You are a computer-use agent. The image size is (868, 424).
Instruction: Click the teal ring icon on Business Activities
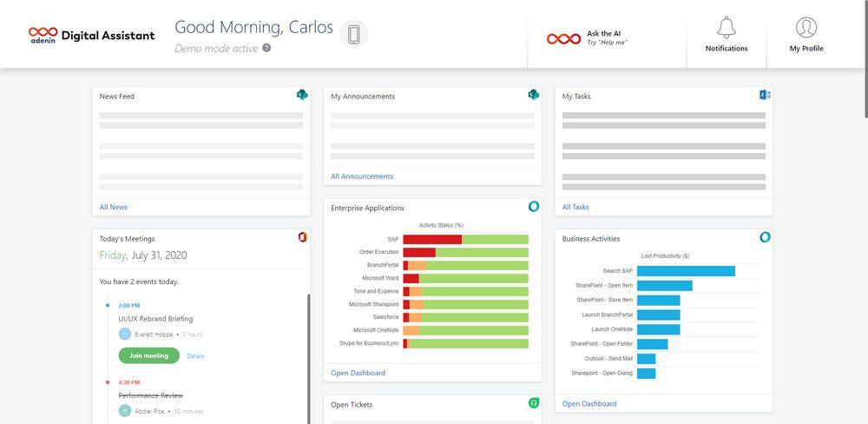(x=765, y=237)
